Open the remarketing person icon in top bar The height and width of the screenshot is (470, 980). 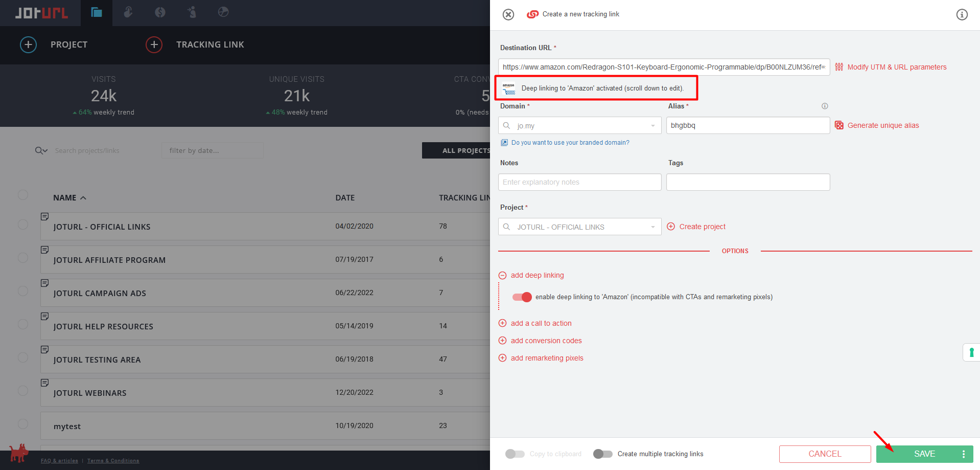click(192, 12)
